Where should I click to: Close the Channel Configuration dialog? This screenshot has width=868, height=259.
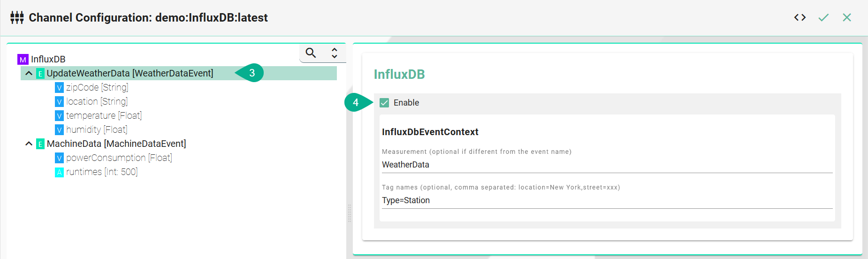(x=846, y=17)
